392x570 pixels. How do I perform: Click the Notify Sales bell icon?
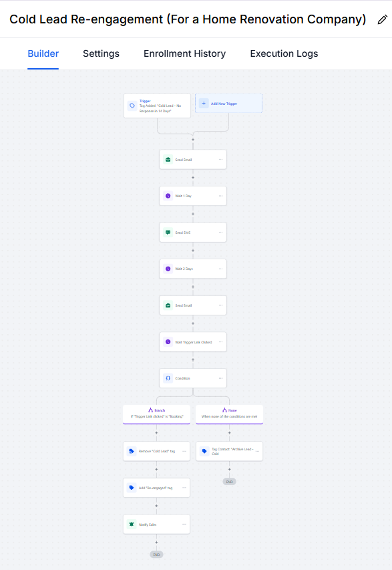pyautogui.click(x=132, y=524)
